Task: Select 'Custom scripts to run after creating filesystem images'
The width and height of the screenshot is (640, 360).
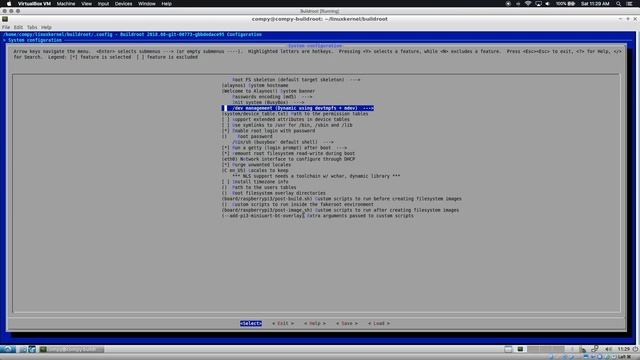Action: pos(340,210)
